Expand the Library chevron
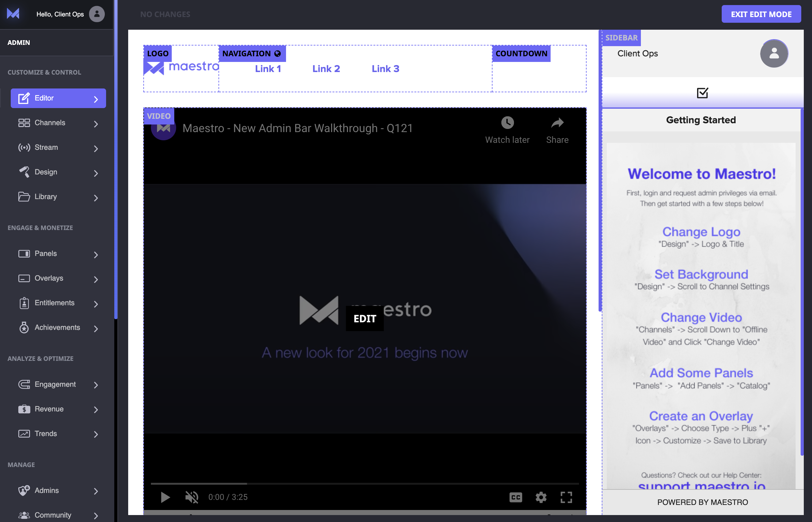The image size is (812, 522). [x=96, y=198]
